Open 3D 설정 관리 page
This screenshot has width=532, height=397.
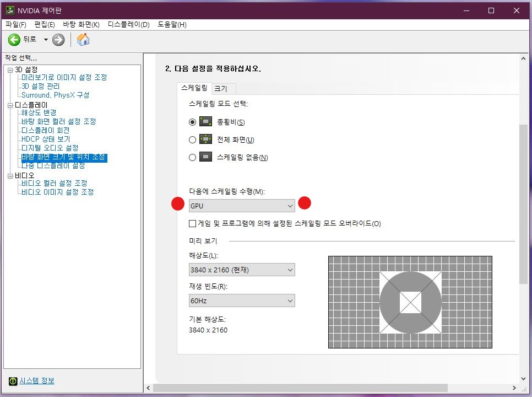[x=40, y=86]
